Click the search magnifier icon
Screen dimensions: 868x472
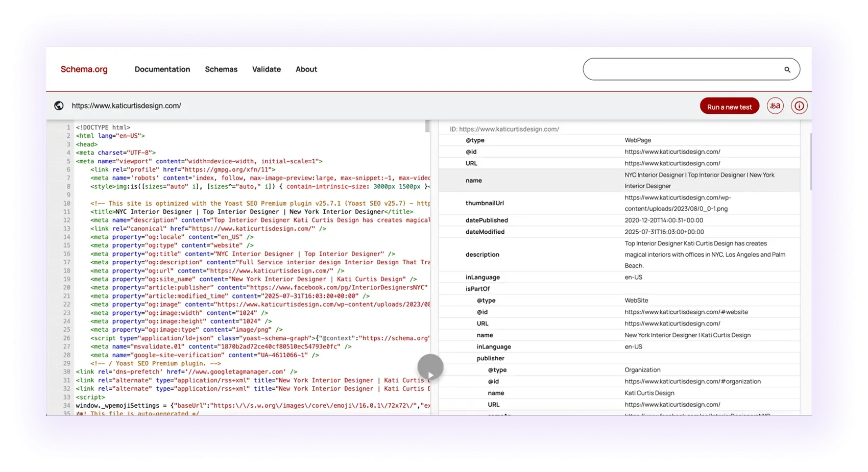coord(787,69)
